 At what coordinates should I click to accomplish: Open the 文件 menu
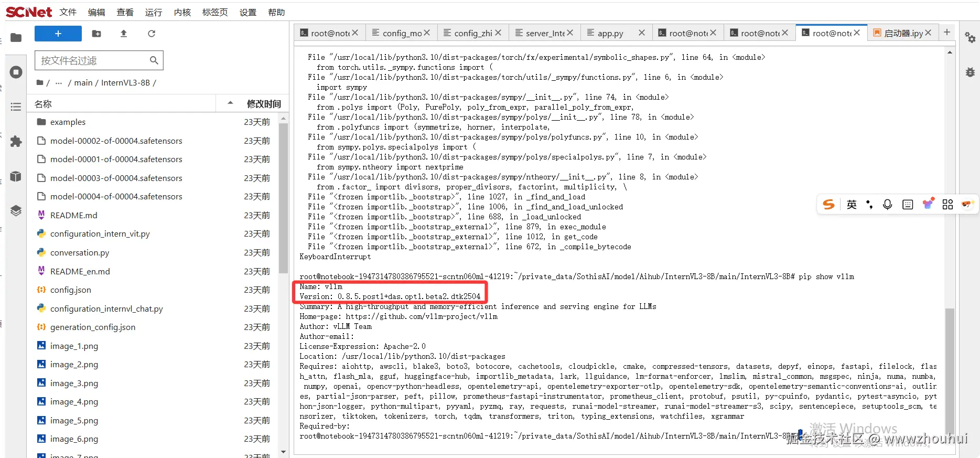[68, 12]
